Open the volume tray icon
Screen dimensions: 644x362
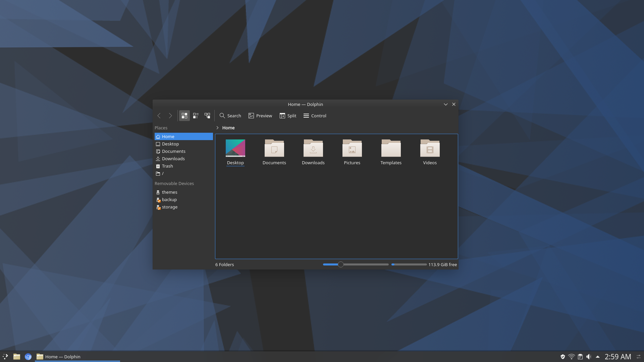click(589, 357)
